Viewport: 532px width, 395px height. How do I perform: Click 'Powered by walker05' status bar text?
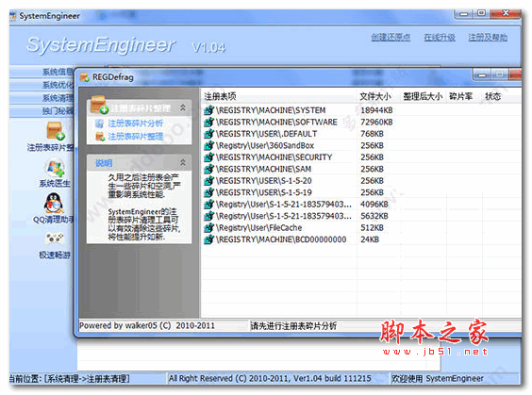click(146, 325)
